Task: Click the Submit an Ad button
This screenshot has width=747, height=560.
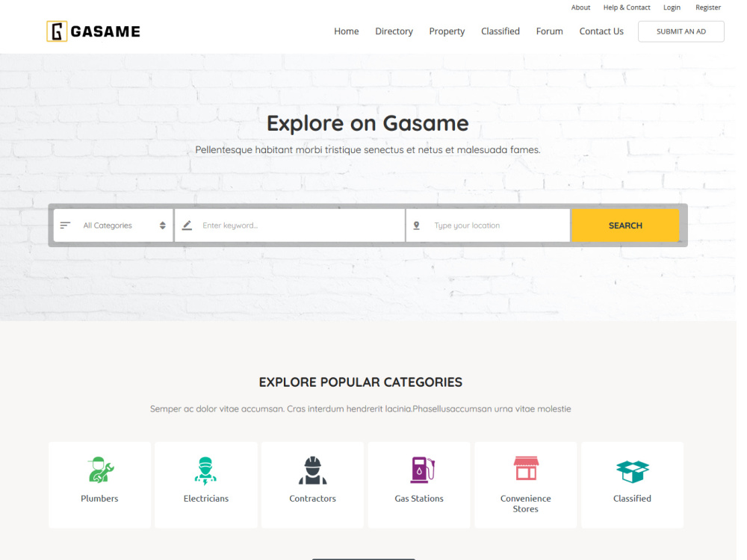Action: (681, 31)
